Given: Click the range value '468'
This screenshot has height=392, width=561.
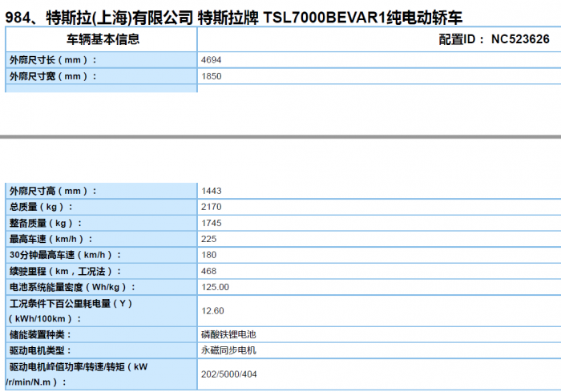Looking at the screenshot, I should [x=208, y=271].
